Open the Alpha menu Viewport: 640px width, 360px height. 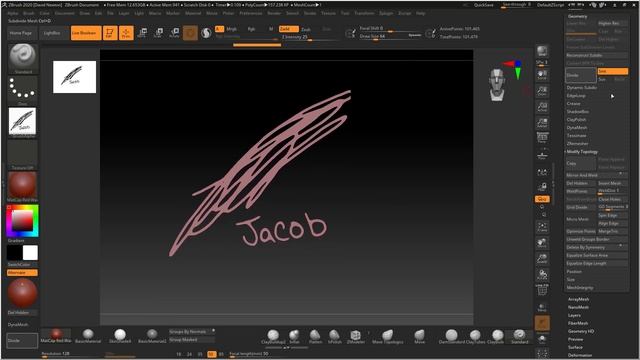13,13
